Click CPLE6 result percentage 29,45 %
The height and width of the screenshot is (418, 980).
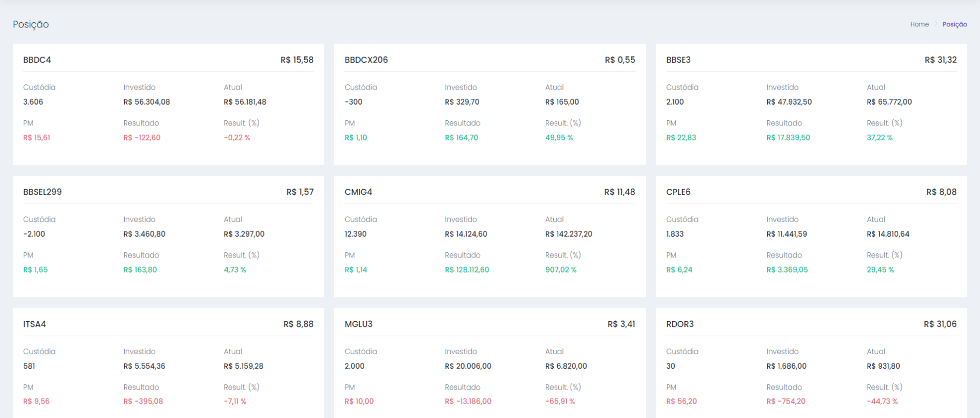(881, 270)
